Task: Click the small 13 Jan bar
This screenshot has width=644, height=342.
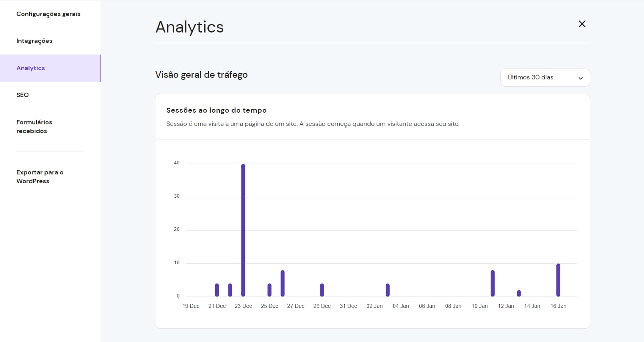Action: tap(519, 293)
